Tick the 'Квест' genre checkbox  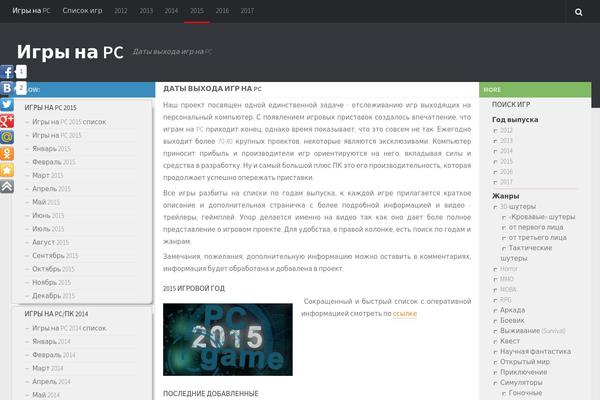(x=495, y=341)
